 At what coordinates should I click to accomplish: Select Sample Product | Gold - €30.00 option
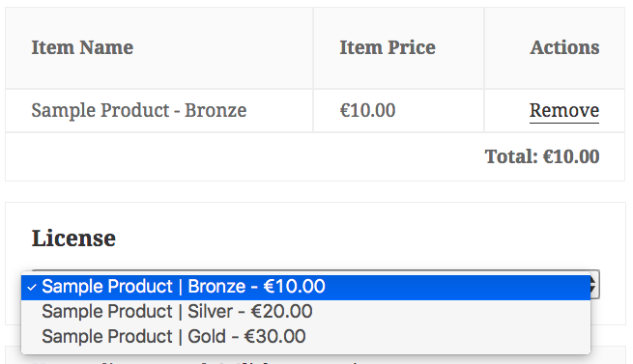[x=306, y=337]
